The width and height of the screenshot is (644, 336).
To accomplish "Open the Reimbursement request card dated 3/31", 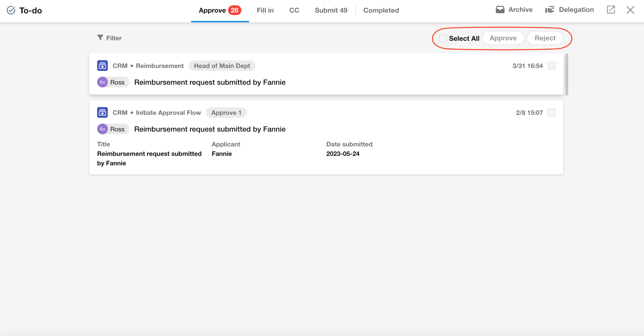I will pos(326,74).
